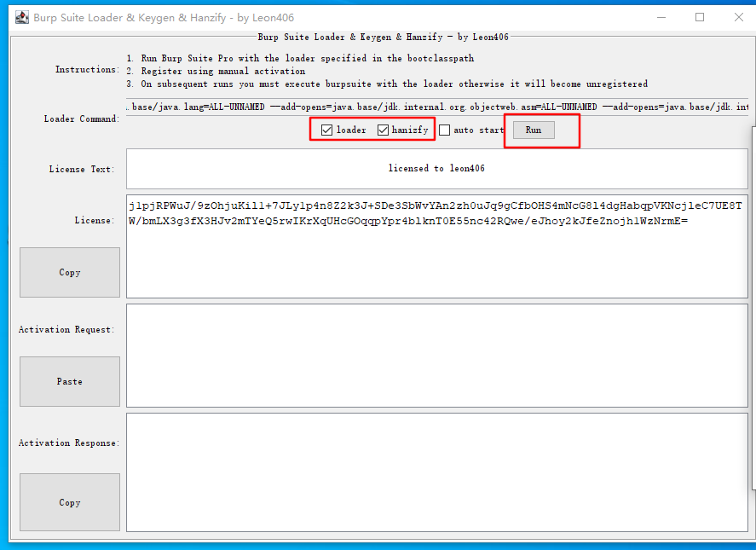Click the 'License:' label
The width and height of the screenshot is (756, 550).
point(95,221)
